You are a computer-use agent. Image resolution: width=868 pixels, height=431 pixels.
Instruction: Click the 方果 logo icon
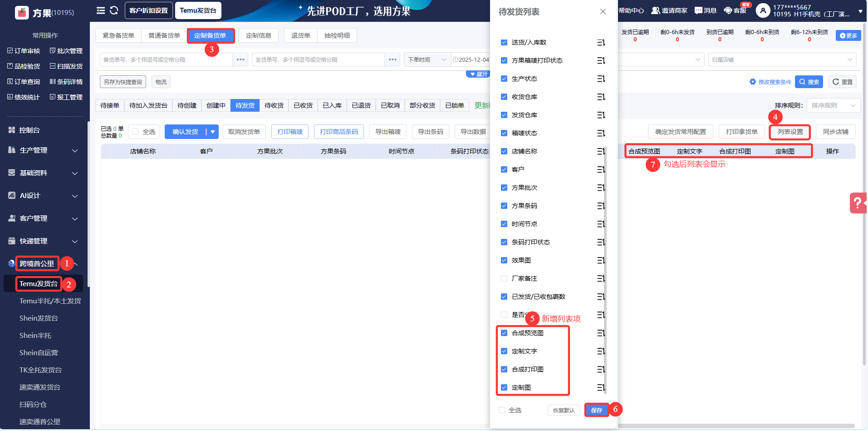(x=22, y=12)
